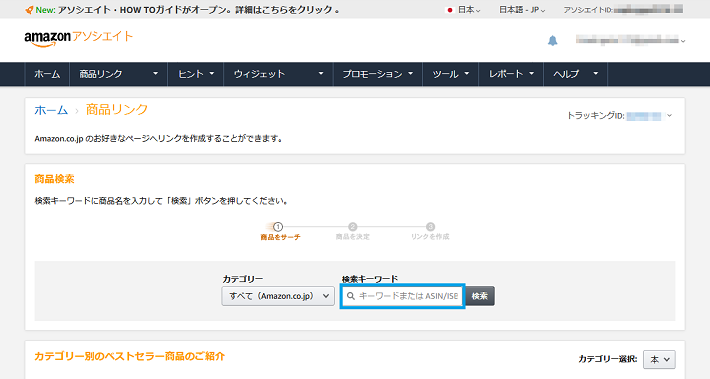
Task: Click the 商品検索 heading
Action: [54, 179]
